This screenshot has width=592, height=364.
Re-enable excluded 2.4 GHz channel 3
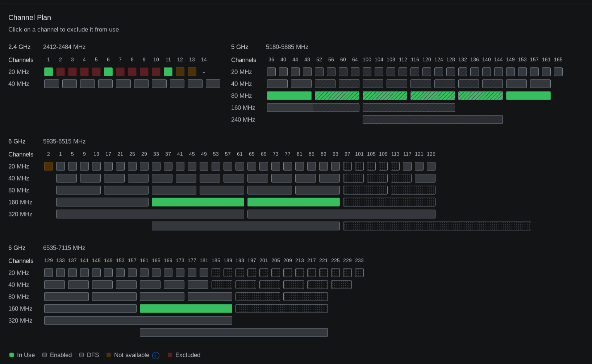tap(72, 72)
